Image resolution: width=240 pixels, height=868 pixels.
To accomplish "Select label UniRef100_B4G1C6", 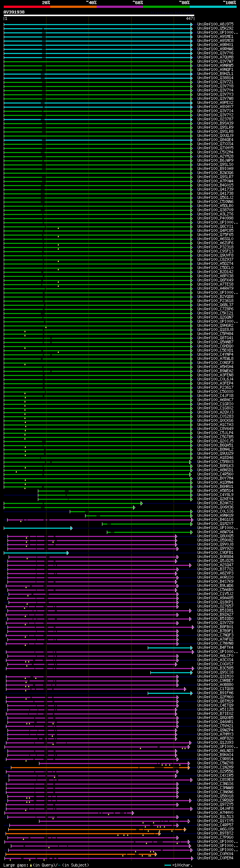I will 215,519.
